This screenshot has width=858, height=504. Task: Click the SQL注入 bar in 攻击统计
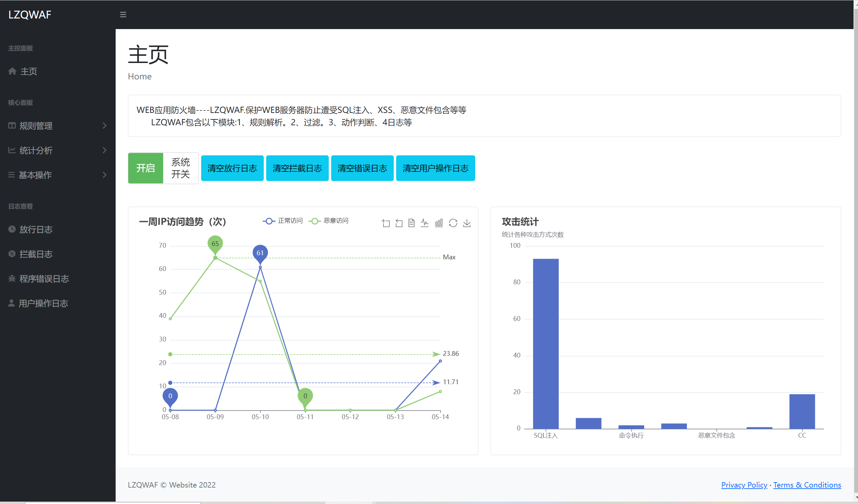pos(546,344)
